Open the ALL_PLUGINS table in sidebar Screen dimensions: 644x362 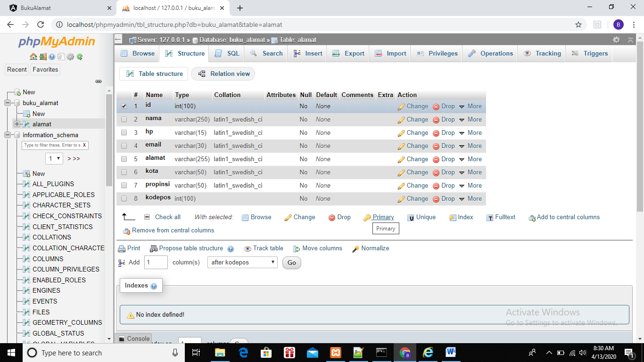coord(53,184)
